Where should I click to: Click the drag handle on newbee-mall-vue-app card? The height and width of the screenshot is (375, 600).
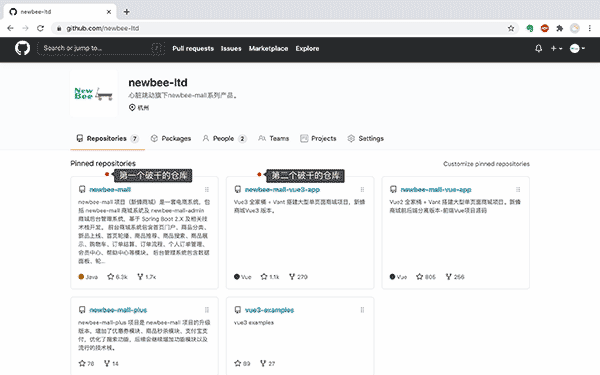click(x=518, y=189)
